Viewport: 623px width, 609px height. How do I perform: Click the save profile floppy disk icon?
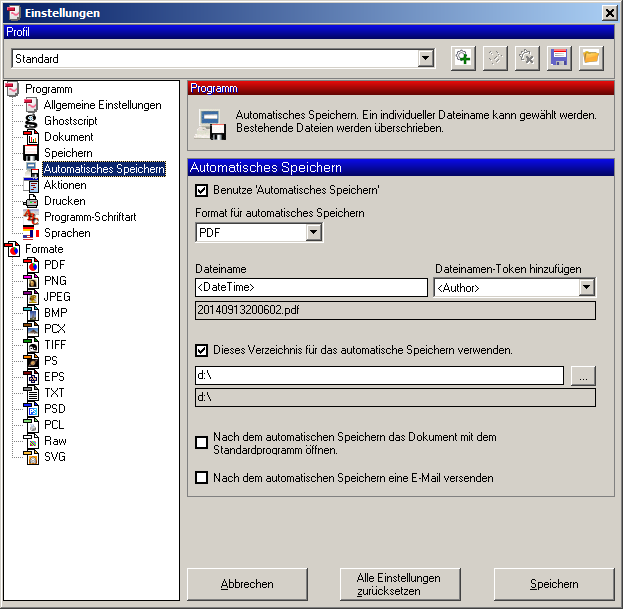pos(559,59)
